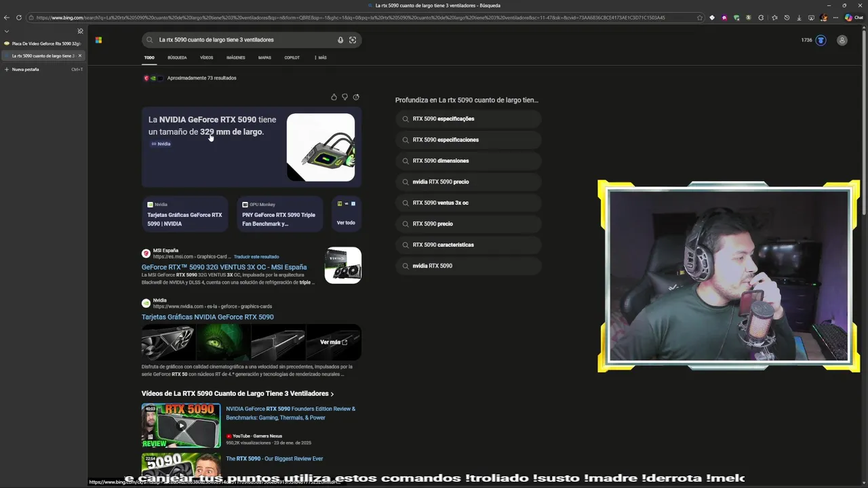This screenshot has width=868, height=488.
Task: Dislike the answer with thumbs down
Action: point(344,97)
